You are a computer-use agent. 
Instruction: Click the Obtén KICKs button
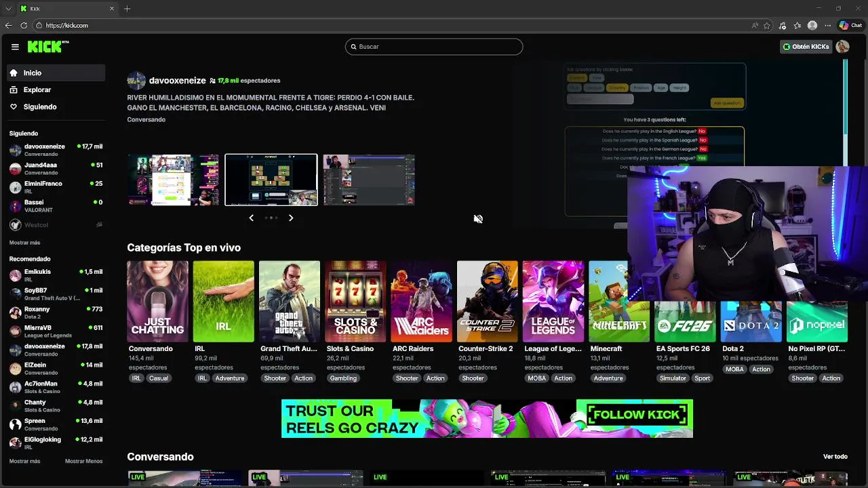806,47
